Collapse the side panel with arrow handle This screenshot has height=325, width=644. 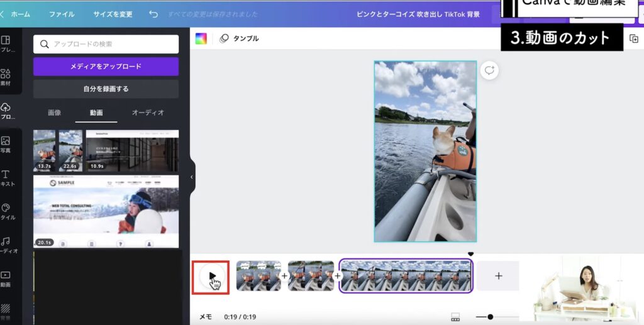[x=192, y=177]
